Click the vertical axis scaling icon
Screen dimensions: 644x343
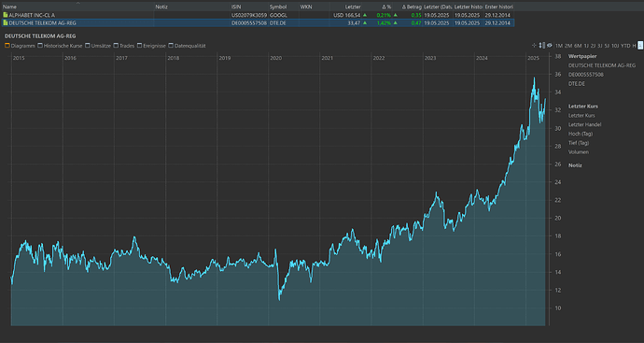click(x=541, y=46)
